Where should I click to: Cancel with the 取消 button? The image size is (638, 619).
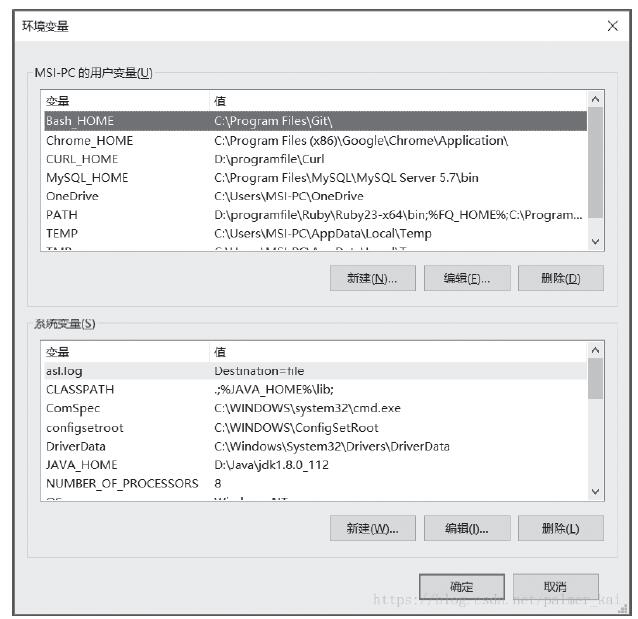556,587
